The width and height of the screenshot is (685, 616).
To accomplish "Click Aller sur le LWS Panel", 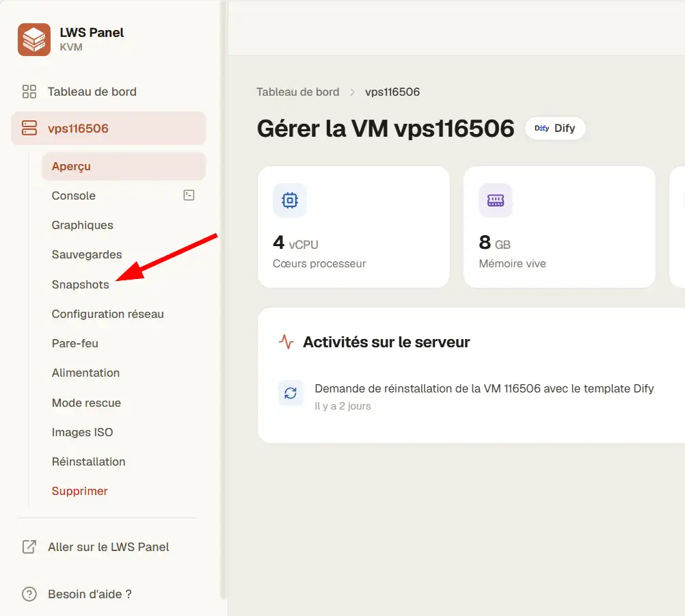I will tap(108, 546).
